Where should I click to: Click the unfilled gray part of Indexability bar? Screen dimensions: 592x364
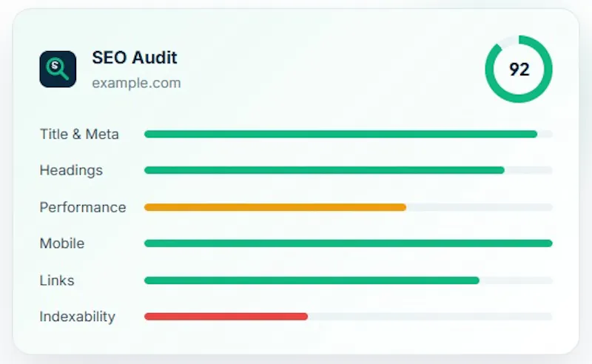tap(430, 317)
